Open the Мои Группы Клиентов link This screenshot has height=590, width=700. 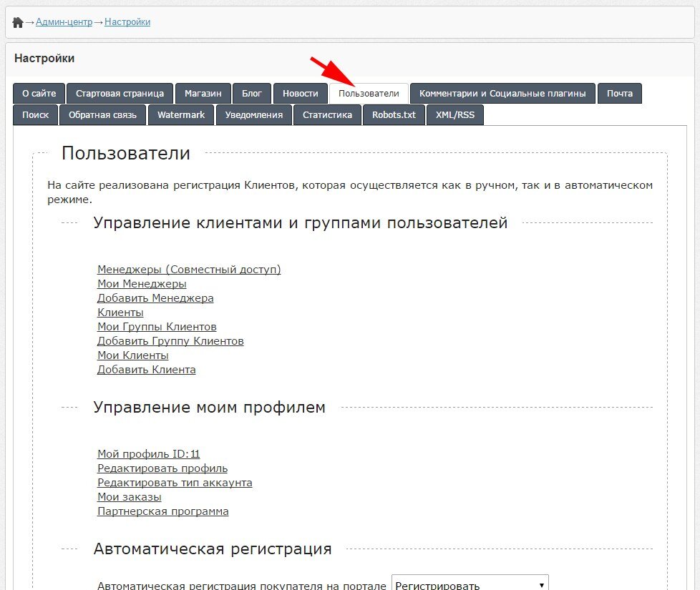click(157, 327)
